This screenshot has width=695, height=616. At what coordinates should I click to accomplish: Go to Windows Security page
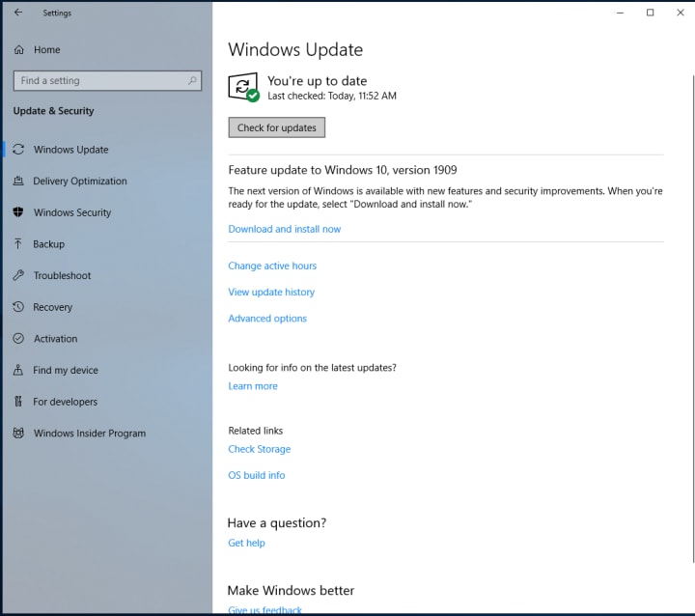(x=72, y=212)
